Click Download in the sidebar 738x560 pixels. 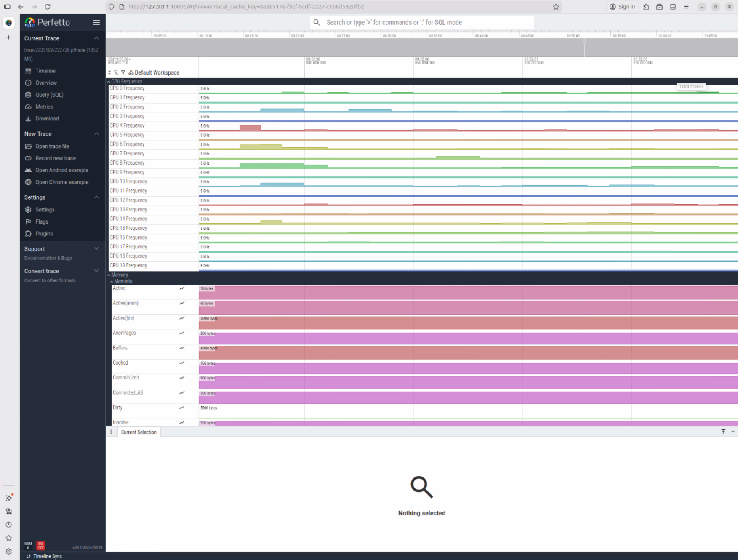click(47, 119)
